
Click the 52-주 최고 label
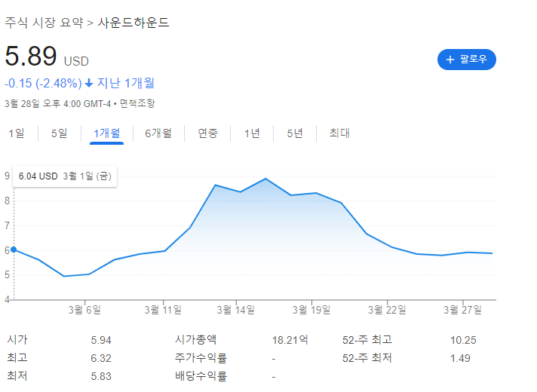coord(367,340)
